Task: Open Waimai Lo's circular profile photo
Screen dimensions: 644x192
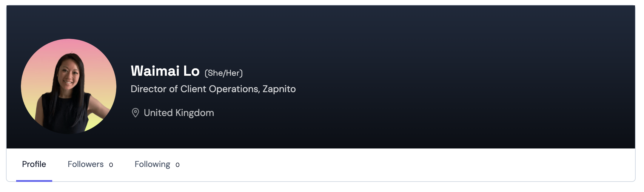Action: (x=69, y=86)
